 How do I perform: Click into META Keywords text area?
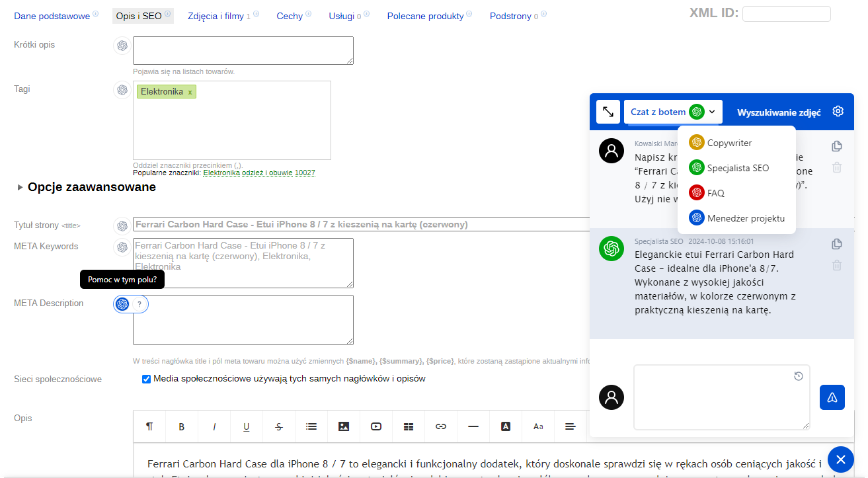(243, 263)
